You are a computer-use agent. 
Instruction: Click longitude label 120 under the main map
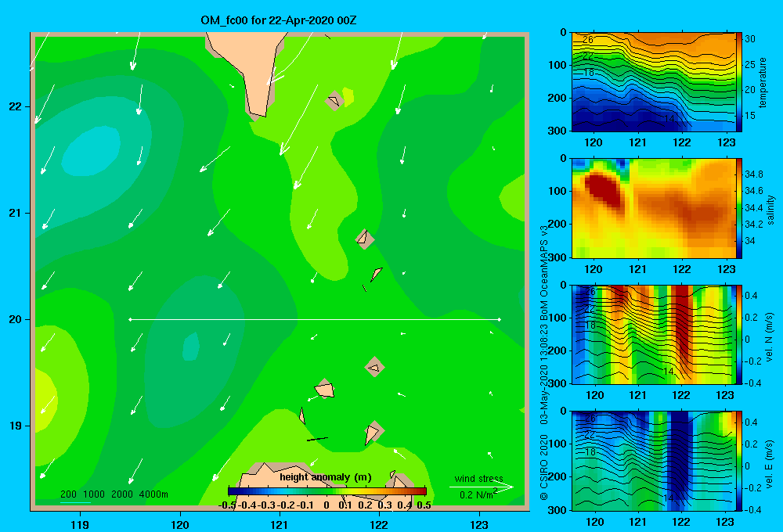tap(180, 525)
